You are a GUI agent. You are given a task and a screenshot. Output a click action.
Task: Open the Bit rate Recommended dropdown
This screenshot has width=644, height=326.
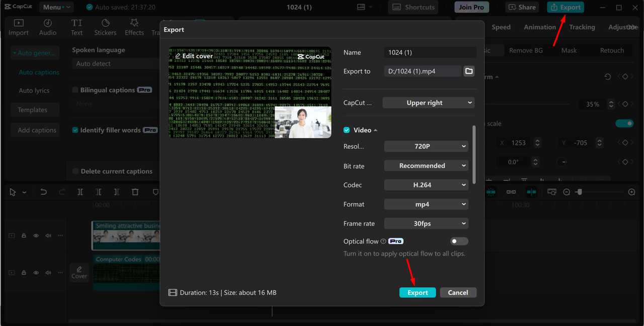426,166
